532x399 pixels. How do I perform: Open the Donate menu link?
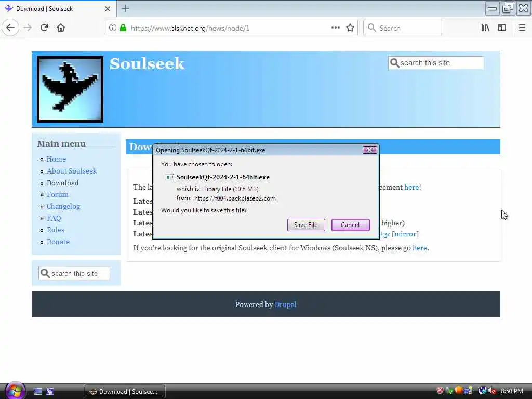(x=58, y=242)
